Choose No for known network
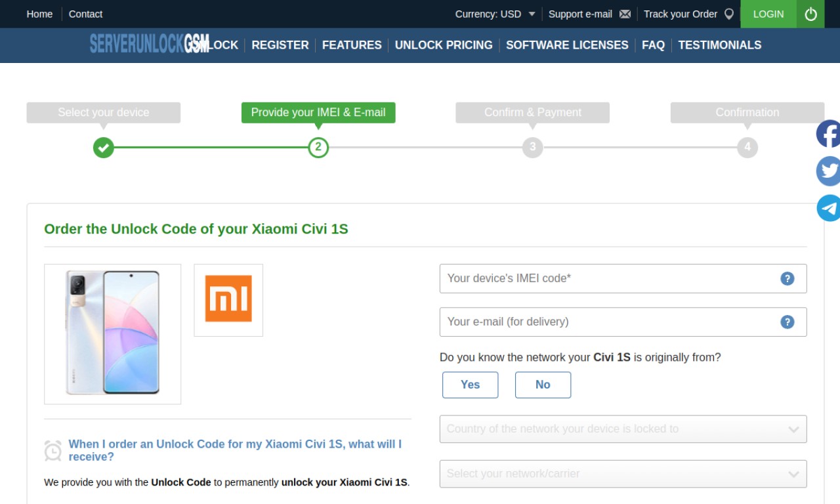The width and height of the screenshot is (840, 504). pyautogui.click(x=543, y=385)
